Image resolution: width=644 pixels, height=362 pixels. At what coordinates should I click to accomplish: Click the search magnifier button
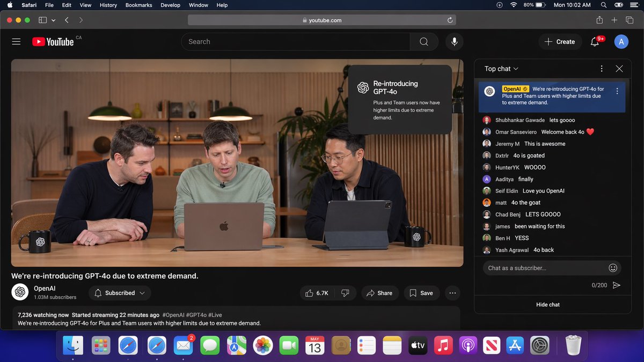424,41
